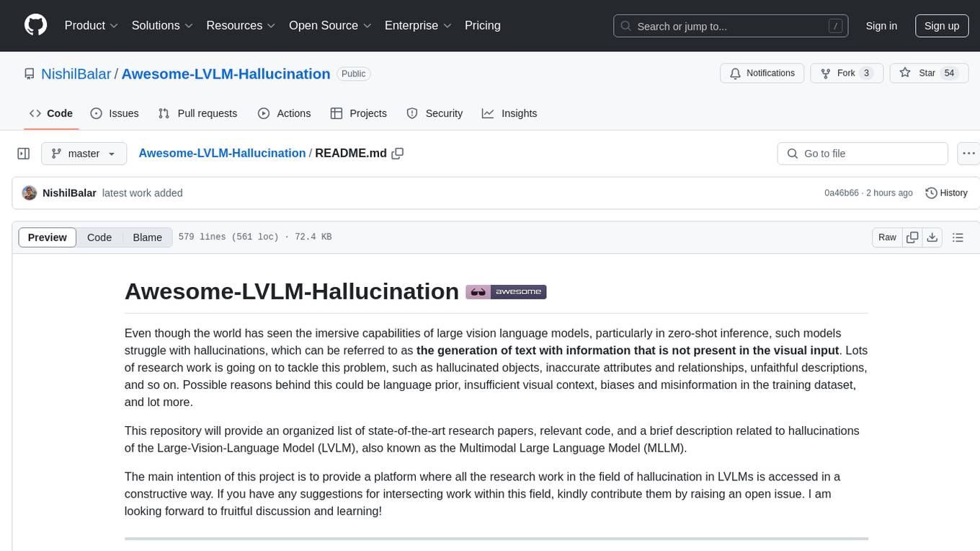Star this repository
980x551 pixels.
tap(929, 73)
